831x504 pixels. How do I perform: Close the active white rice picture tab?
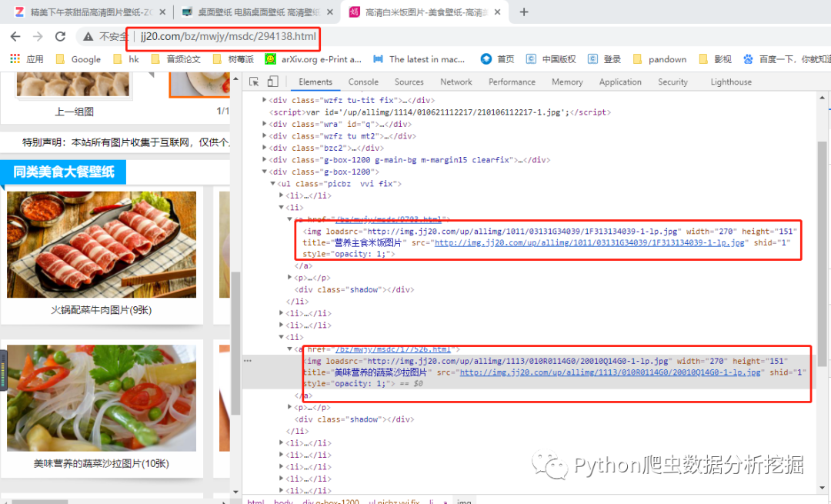497,12
